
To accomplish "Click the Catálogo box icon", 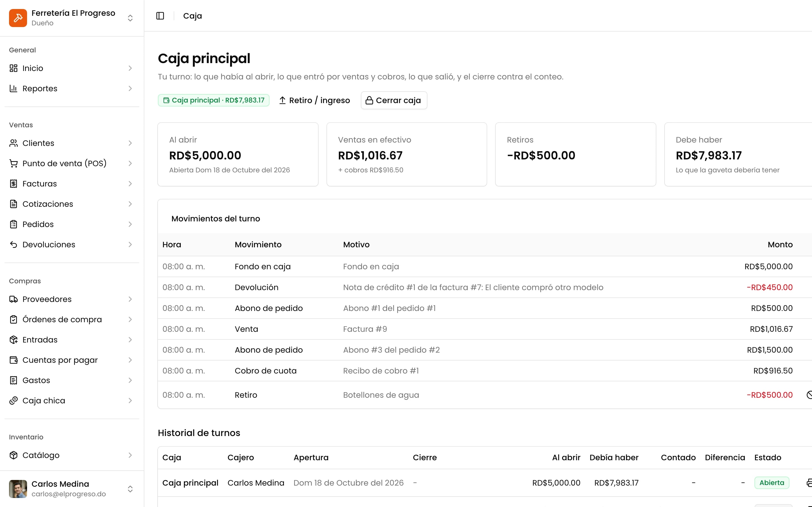I will (x=14, y=455).
